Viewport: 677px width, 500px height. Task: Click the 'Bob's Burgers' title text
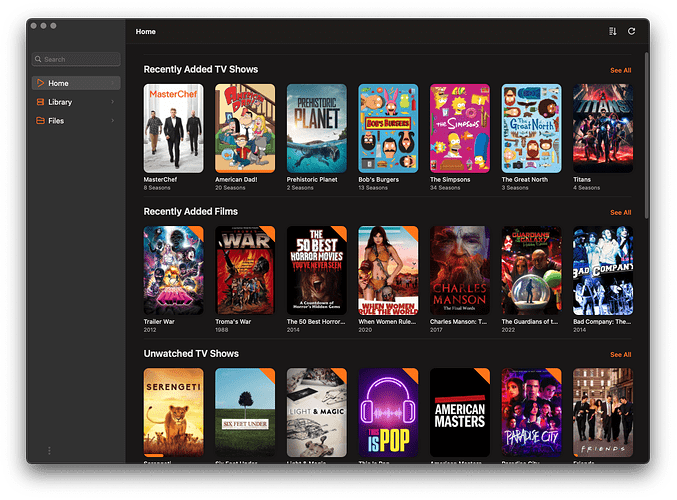[379, 180]
